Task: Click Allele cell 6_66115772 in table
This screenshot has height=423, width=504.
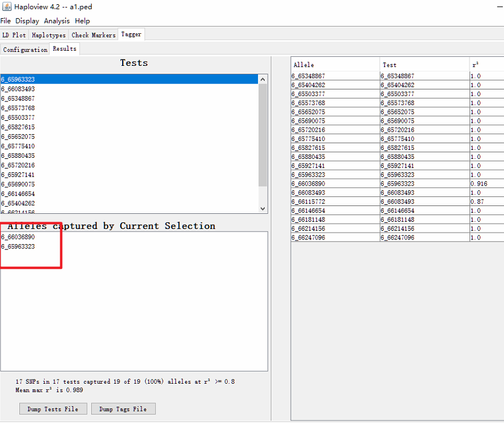Action: coord(335,202)
